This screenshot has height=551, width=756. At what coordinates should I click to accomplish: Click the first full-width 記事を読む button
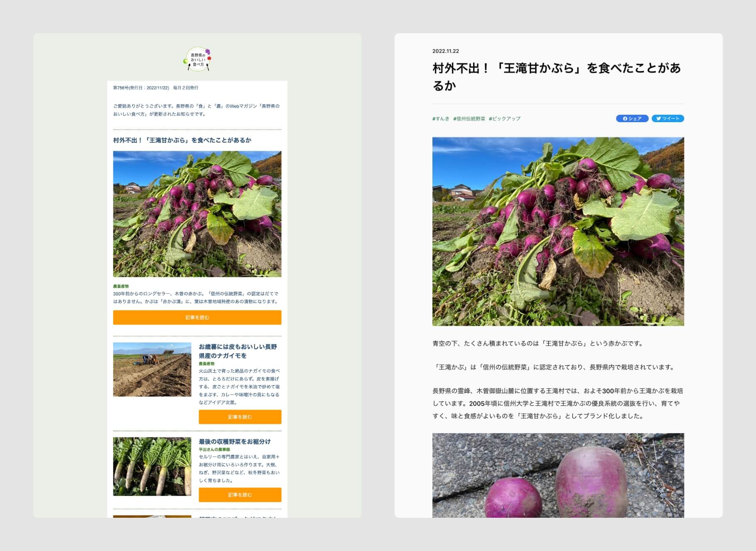(197, 317)
